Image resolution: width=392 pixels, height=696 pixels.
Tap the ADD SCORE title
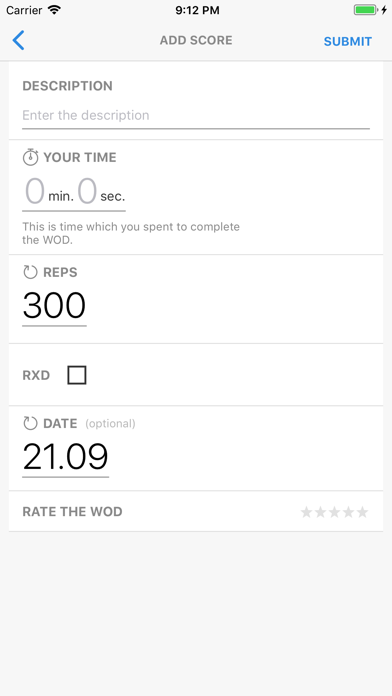(x=196, y=40)
